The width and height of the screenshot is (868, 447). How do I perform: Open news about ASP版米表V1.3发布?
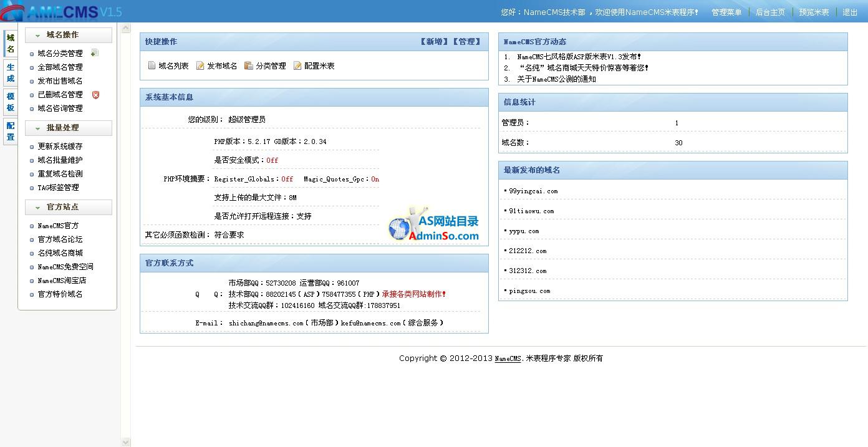click(579, 57)
